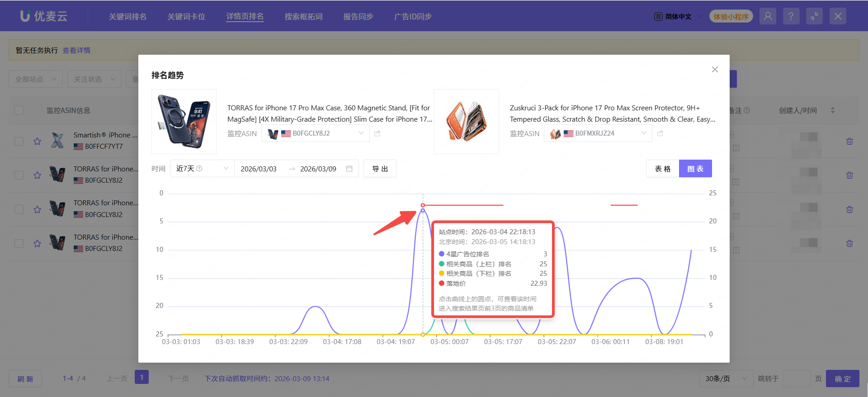The height and width of the screenshot is (397, 868).
Task: Click the calendar icon in date range
Action: [x=349, y=169]
